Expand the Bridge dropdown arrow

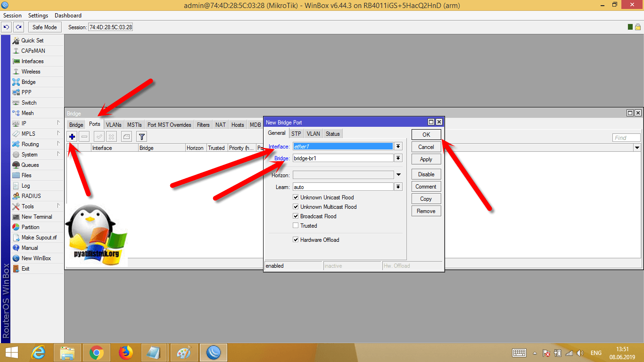coord(398,158)
